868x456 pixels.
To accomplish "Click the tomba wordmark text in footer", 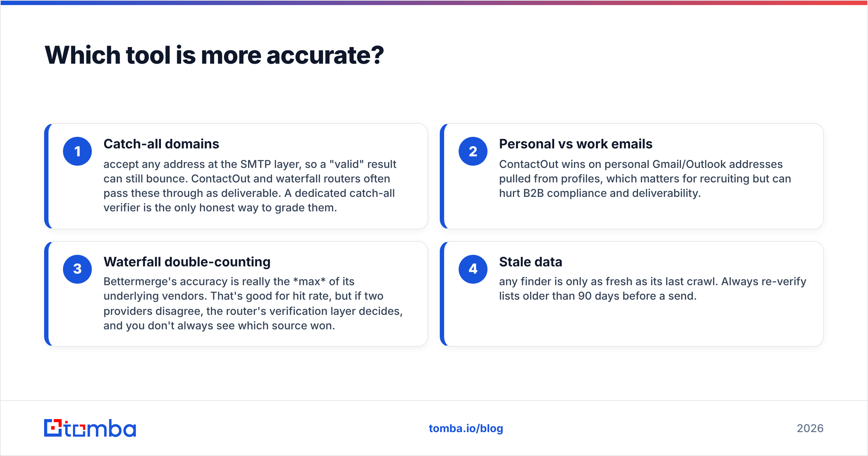I will click(x=100, y=428).
